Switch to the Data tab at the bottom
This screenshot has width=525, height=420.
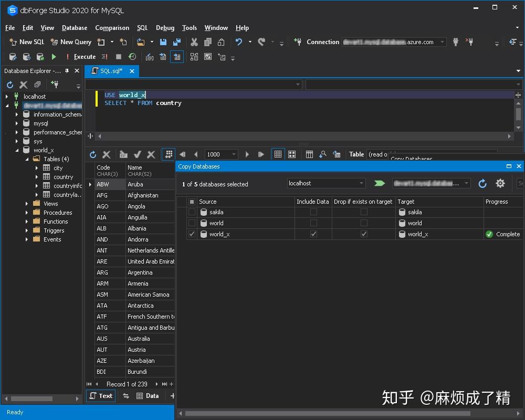click(x=148, y=396)
